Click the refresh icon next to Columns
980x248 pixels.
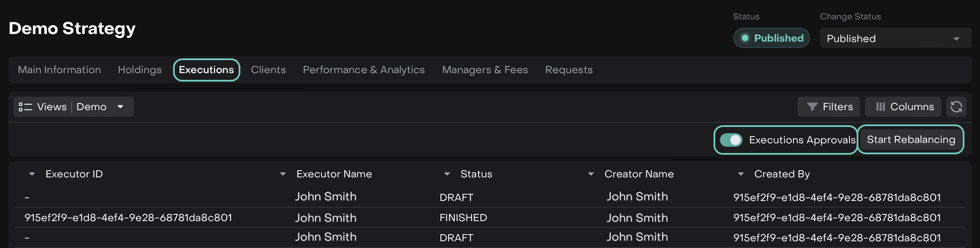956,107
